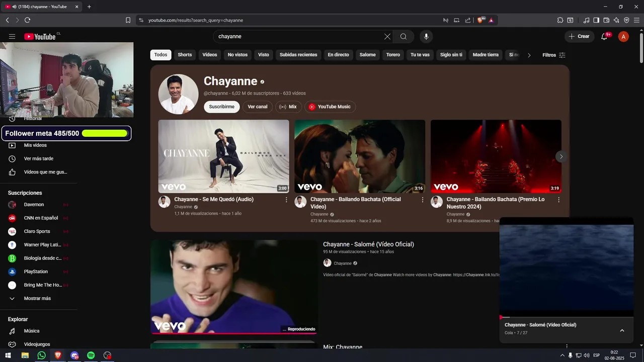This screenshot has height=362, width=644.
Task: Open YouTube notifications bell
Action: 605,36
